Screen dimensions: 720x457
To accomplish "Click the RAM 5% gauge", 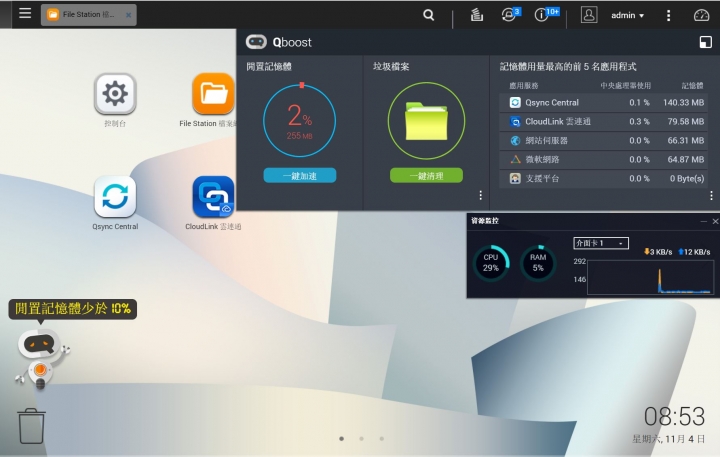I will [x=538, y=263].
